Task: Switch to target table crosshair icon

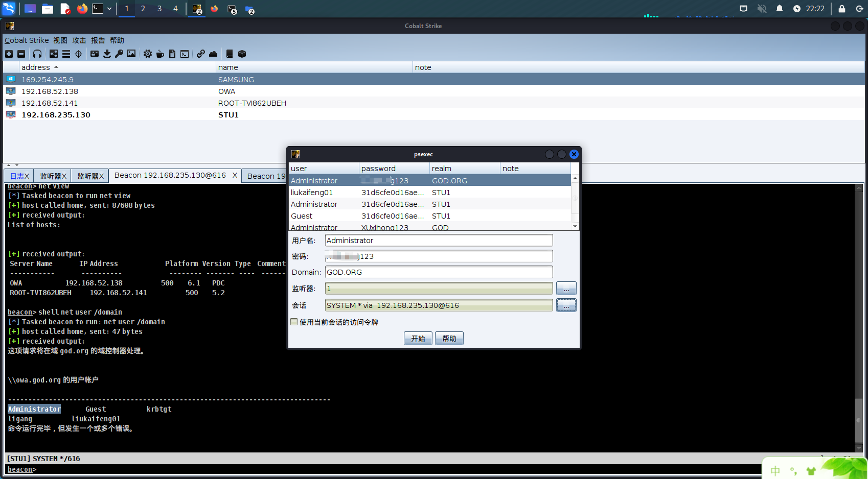Action: pos(78,54)
